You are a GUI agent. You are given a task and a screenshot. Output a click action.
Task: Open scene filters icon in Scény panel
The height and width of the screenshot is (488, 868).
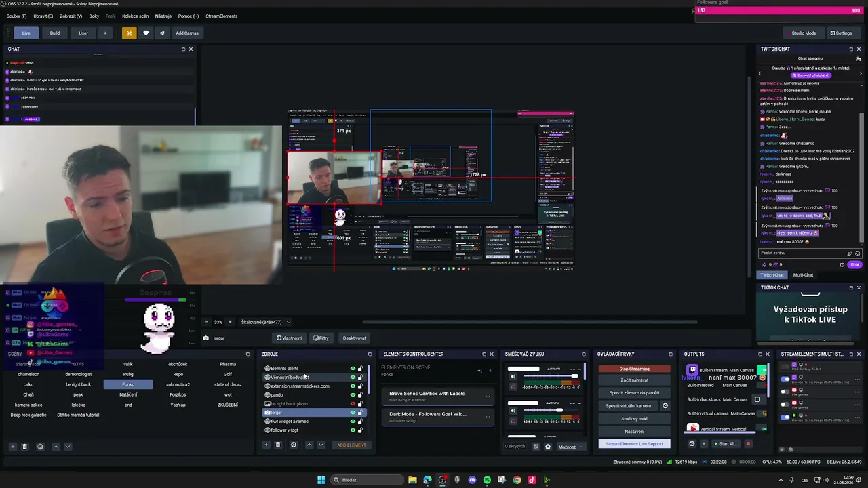40,447
